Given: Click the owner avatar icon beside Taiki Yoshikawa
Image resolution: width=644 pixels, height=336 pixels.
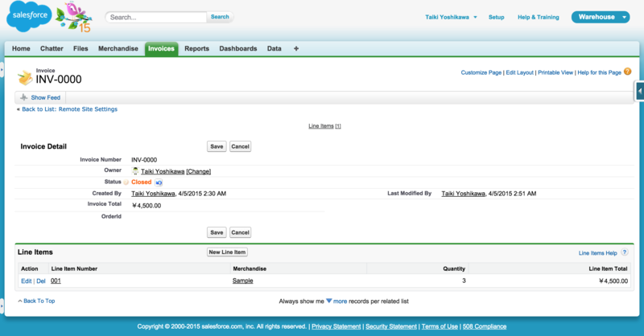Looking at the screenshot, I should tap(135, 171).
